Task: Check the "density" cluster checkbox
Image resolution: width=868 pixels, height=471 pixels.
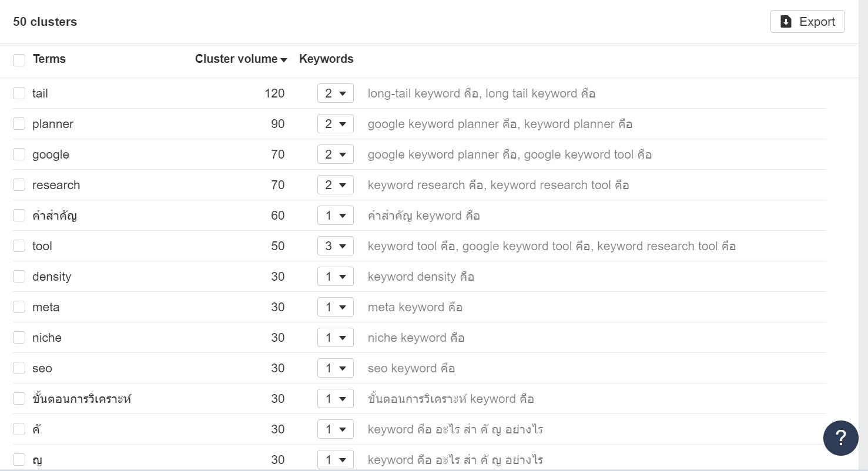Action: 19,276
